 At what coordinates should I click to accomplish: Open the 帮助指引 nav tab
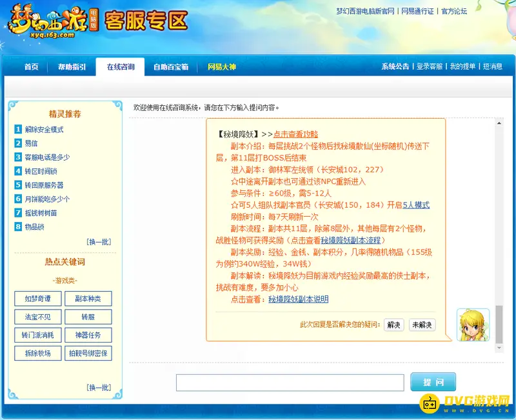[72, 67]
